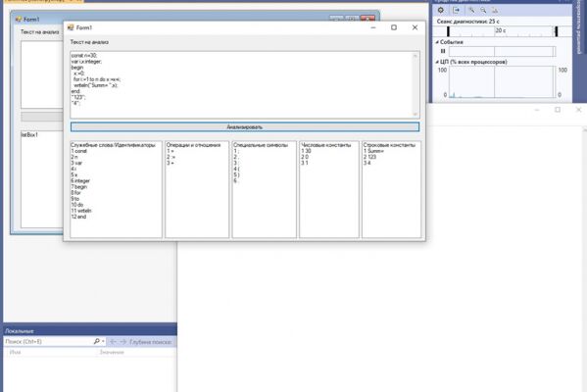Select the Специальные символы header row
Image resolution: width=587 pixels, height=392 pixels.
[x=264, y=145]
